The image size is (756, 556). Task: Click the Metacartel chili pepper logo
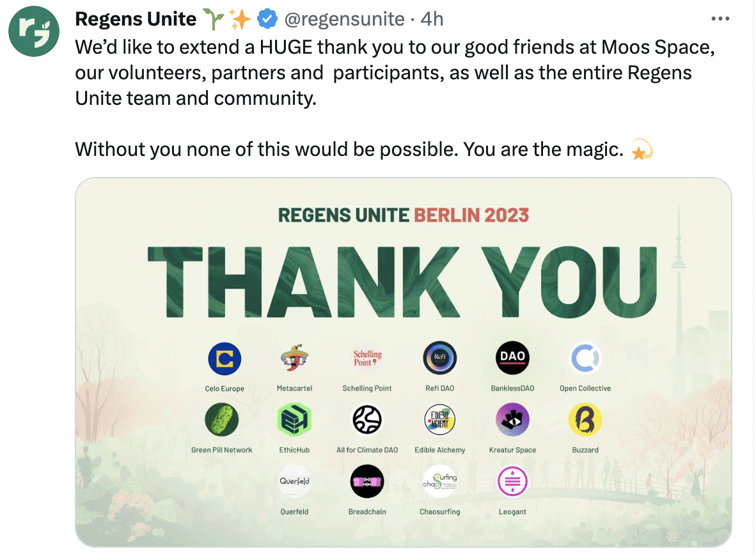tap(295, 358)
